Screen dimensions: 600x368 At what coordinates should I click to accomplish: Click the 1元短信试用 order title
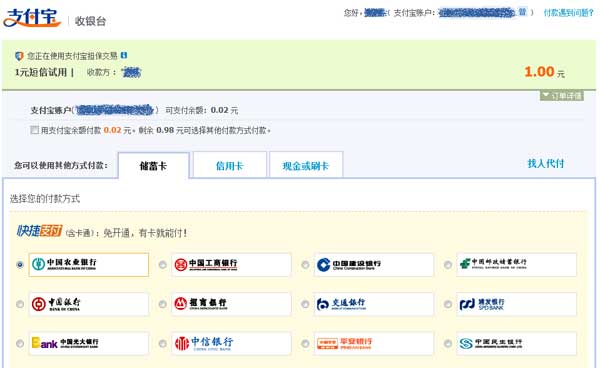pos(41,72)
